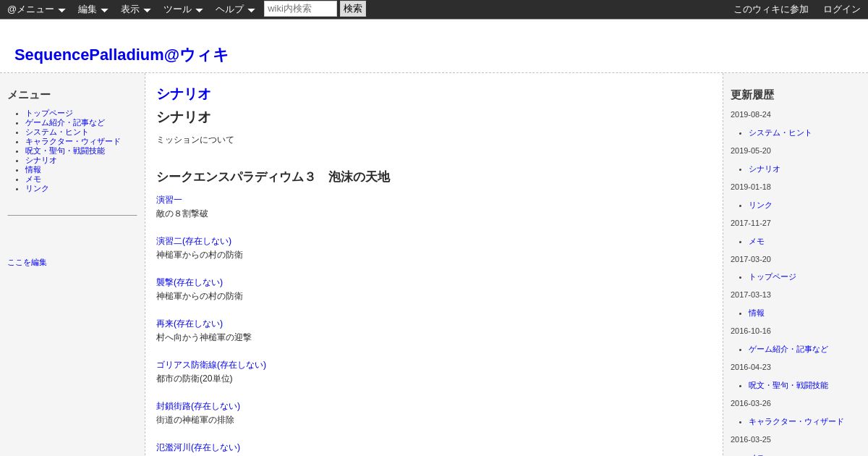
Task: Open the 編集 dropdown menu
Action: tap(93, 9)
